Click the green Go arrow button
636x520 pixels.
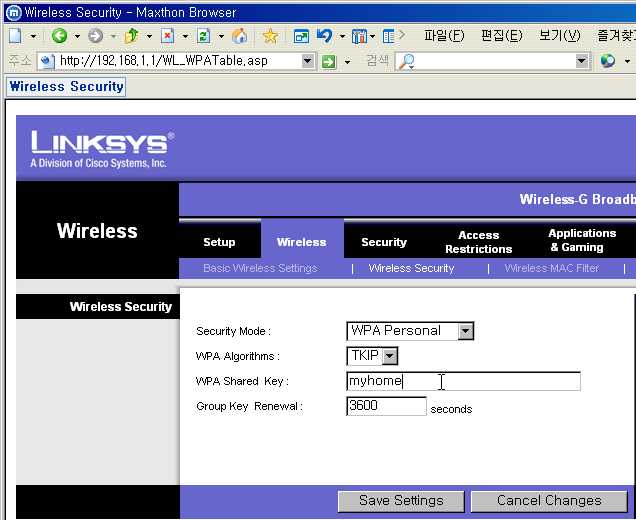pyautogui.click(x=329, y=62)
